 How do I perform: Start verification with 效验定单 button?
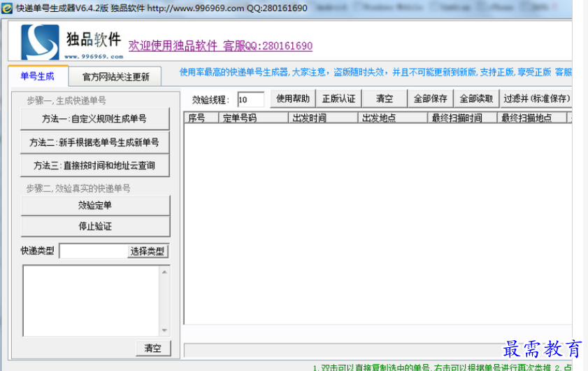pyautogui.click(x=95, y=205)
